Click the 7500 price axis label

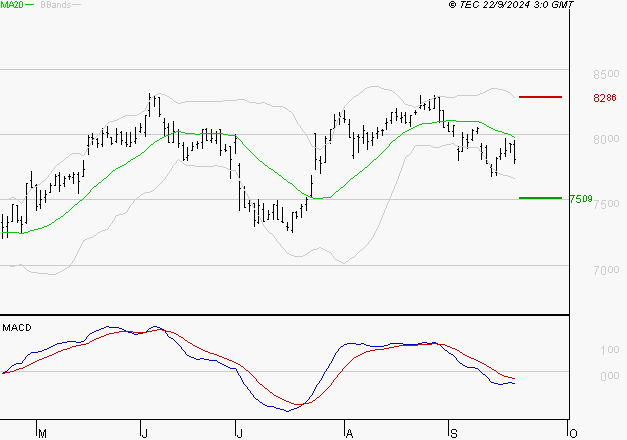tap(606, 204)
